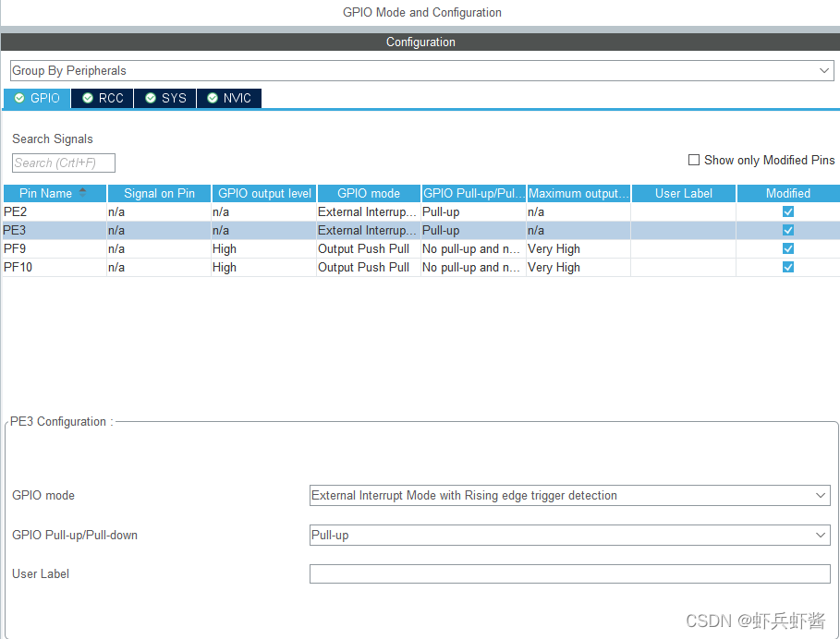
Task: Click the User Label text field
Action: pyautogui.click(x=569, y=574)
